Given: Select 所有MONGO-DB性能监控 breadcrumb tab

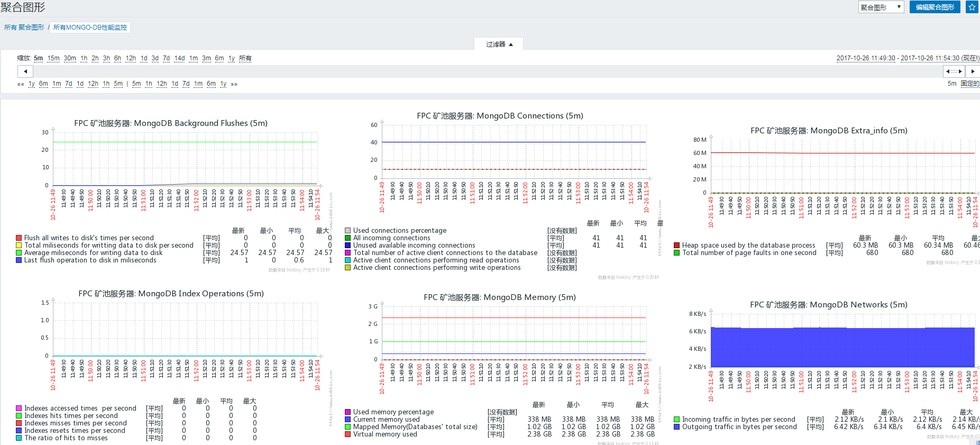Looking at the screenshot, I should tap(90, 28).
